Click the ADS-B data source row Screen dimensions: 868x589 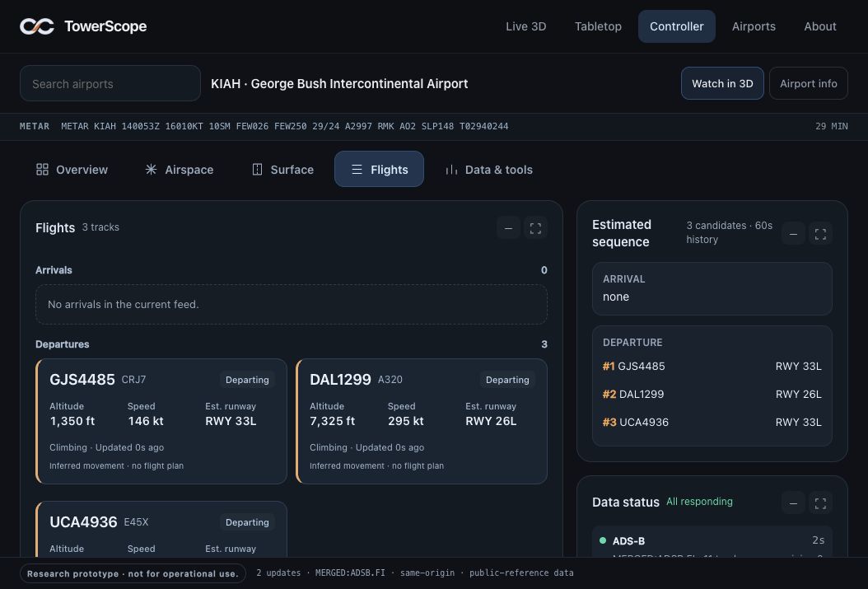click(712, 541)
